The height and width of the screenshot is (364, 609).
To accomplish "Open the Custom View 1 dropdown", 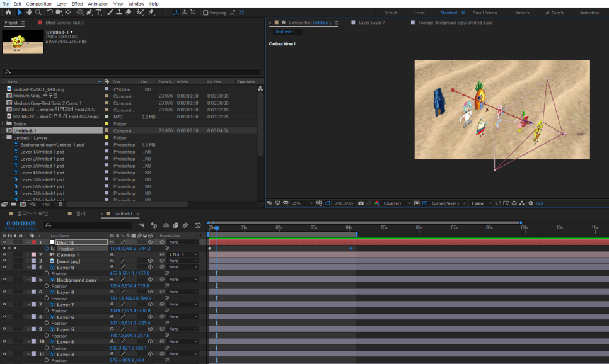I will coord(448,203).
